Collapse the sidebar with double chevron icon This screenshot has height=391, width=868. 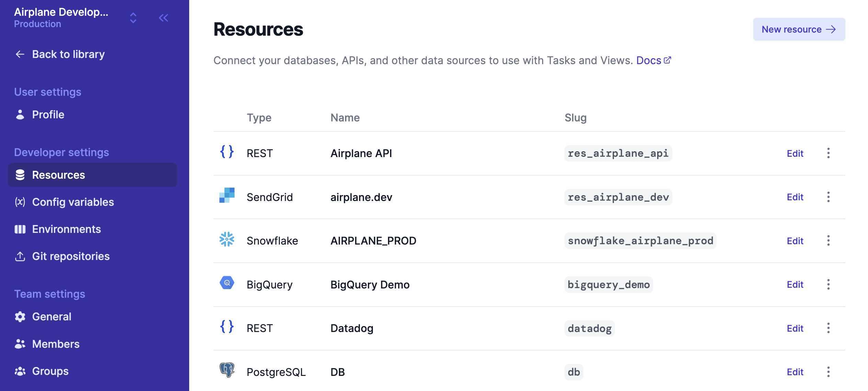[x=163, y=18]
